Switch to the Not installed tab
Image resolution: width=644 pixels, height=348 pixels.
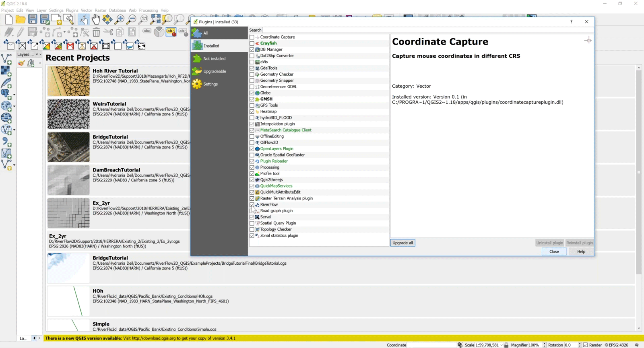pos(219,59)
